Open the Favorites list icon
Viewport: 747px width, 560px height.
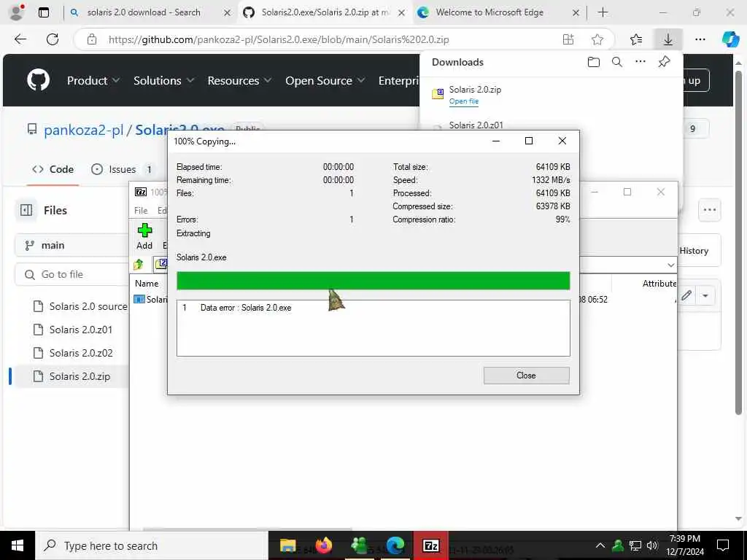[636, 39]
